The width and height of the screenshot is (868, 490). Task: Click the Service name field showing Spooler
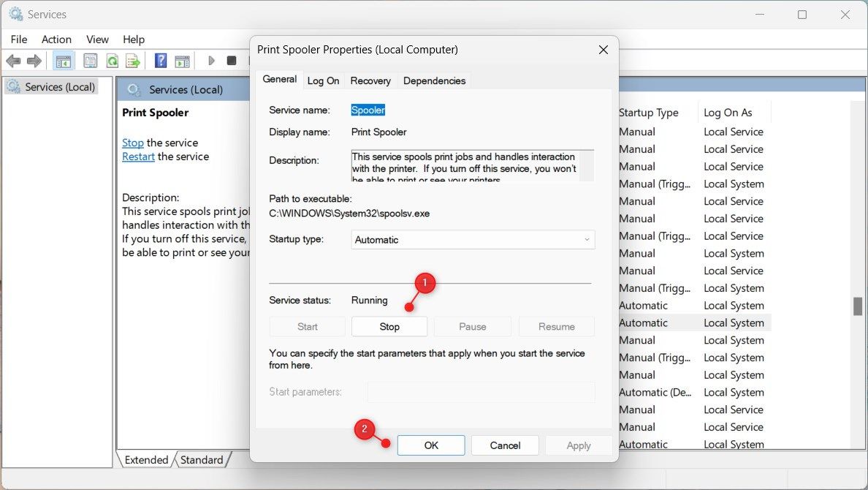coord(368,110)
